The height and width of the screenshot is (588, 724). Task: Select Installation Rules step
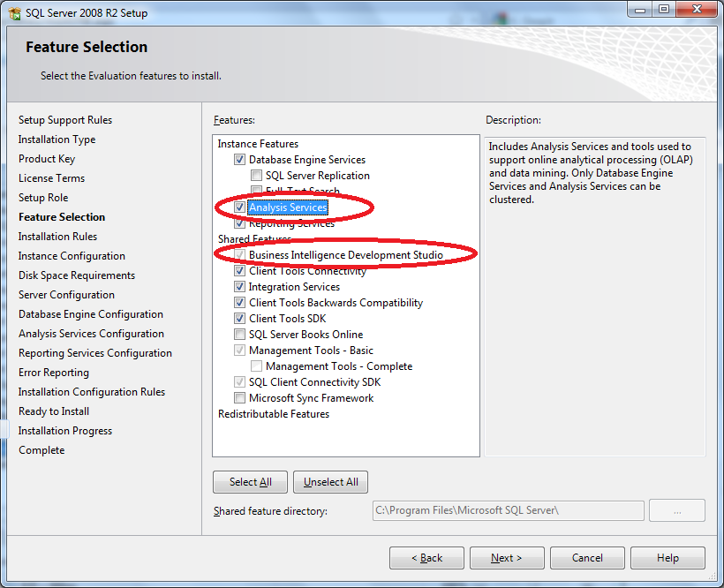pyautogui.click(x=57, y=237)
